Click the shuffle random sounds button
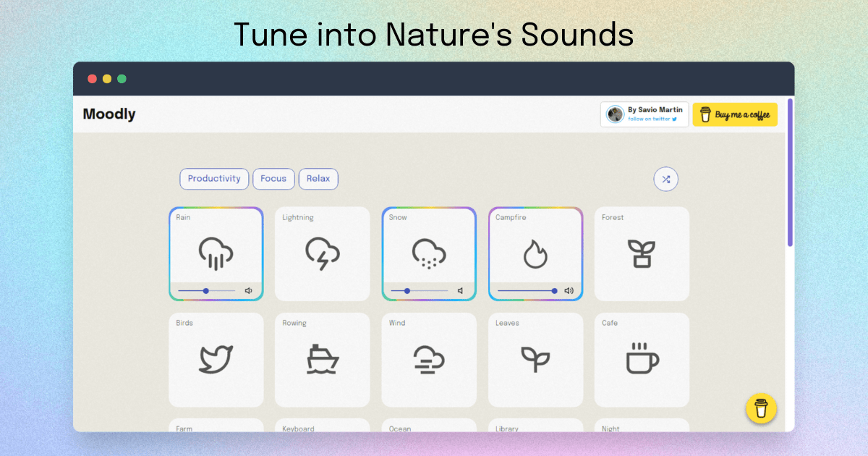 [665, 180]
